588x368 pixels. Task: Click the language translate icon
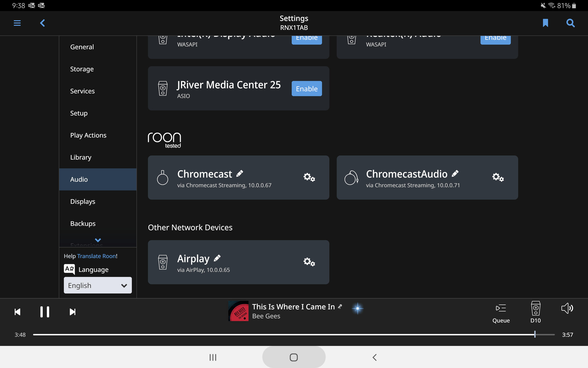(70, 269)
